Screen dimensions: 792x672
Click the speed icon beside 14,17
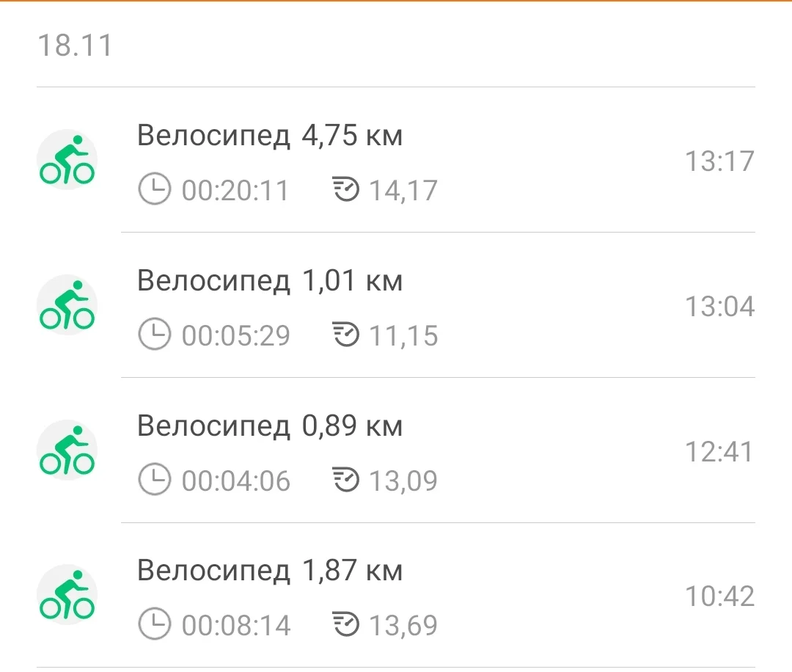pos(345,190)
